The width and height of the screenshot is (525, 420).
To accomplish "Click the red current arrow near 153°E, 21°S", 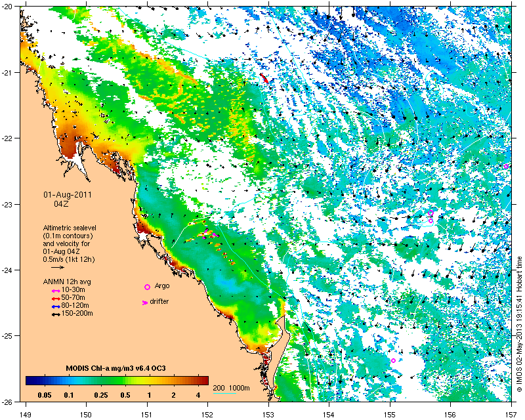I will 264,78.
